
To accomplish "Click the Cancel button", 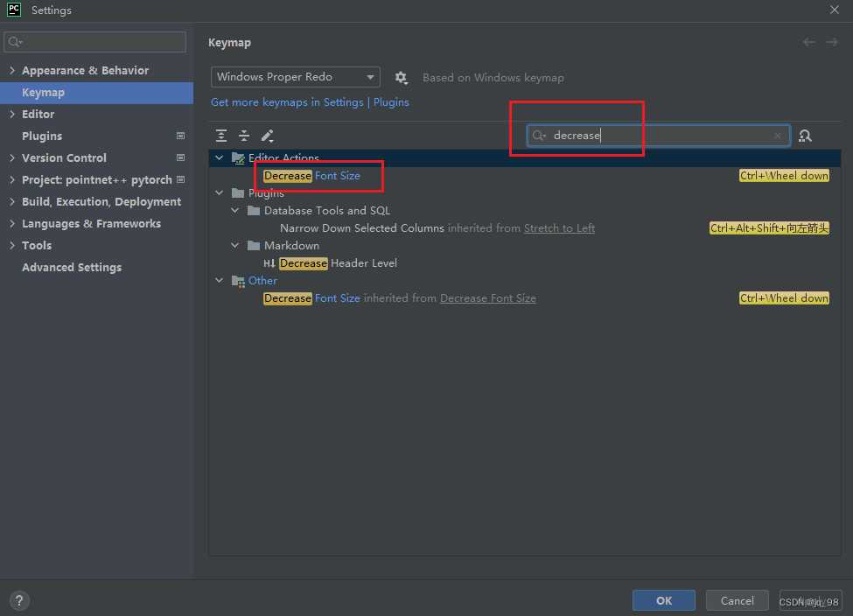I will (738, 601).
